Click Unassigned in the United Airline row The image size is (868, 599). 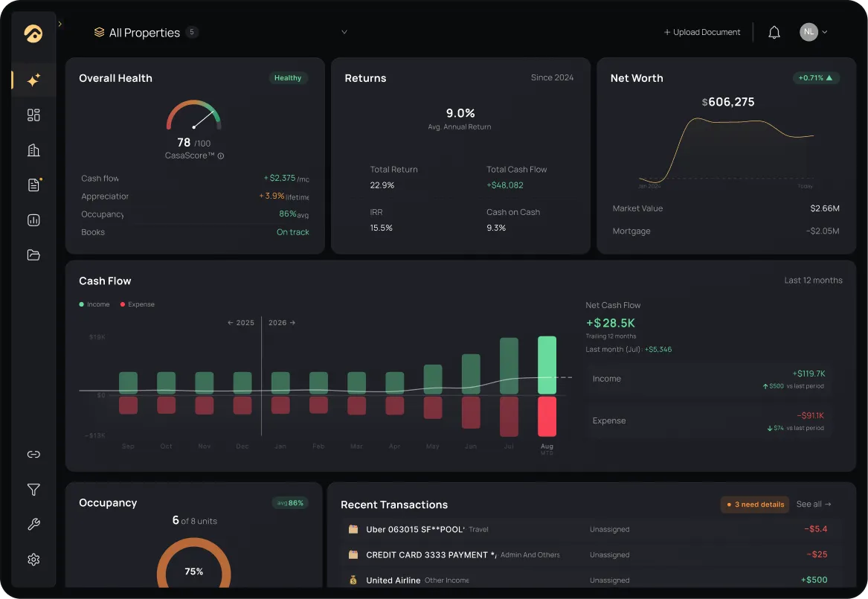[609, 580]
